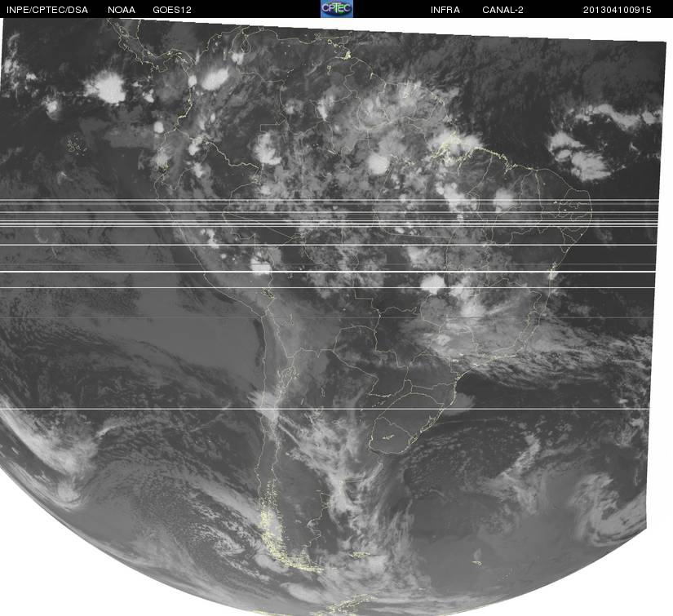Viewport: 673px width, 616px height.
Task: Click the 201304100915 timestamp
Action: click(618, 10)
